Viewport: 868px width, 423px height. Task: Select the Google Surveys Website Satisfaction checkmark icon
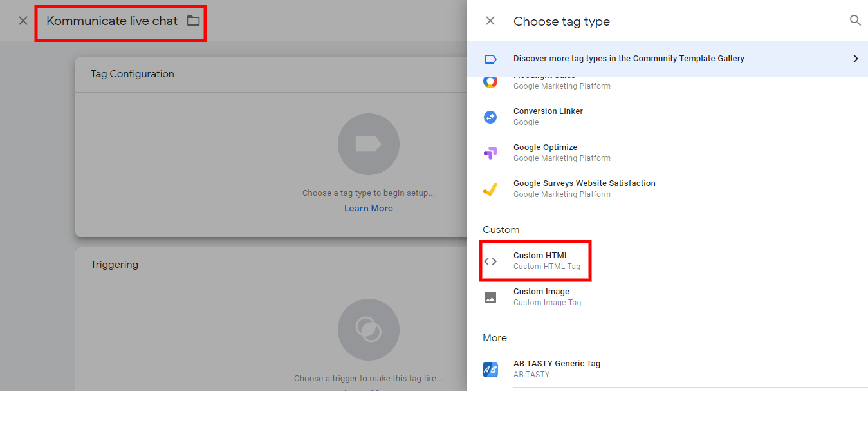[490, 189]
